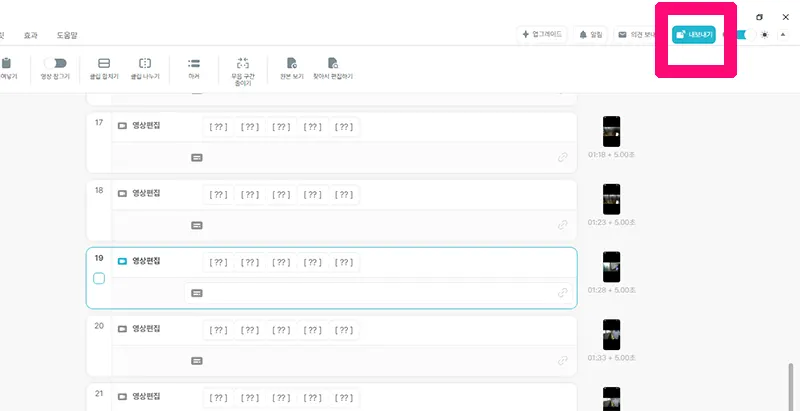Click the last [??] word in clip 18
The image size is (800, 411).
344,195
